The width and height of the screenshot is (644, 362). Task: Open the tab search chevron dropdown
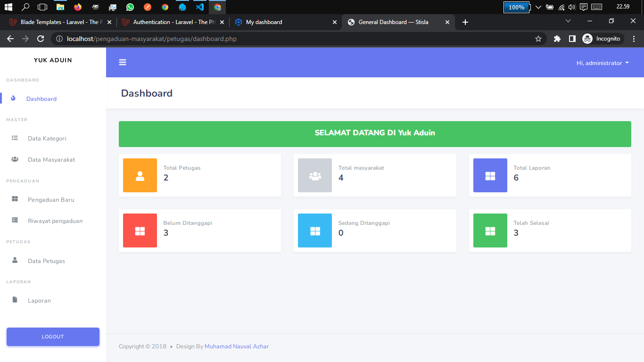[x=568, y=21]
